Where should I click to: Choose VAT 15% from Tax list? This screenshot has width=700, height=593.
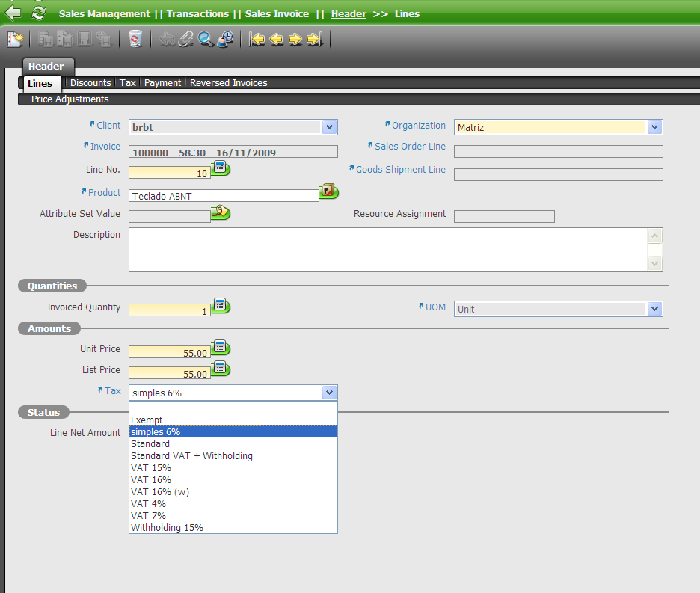click(151, 467)
